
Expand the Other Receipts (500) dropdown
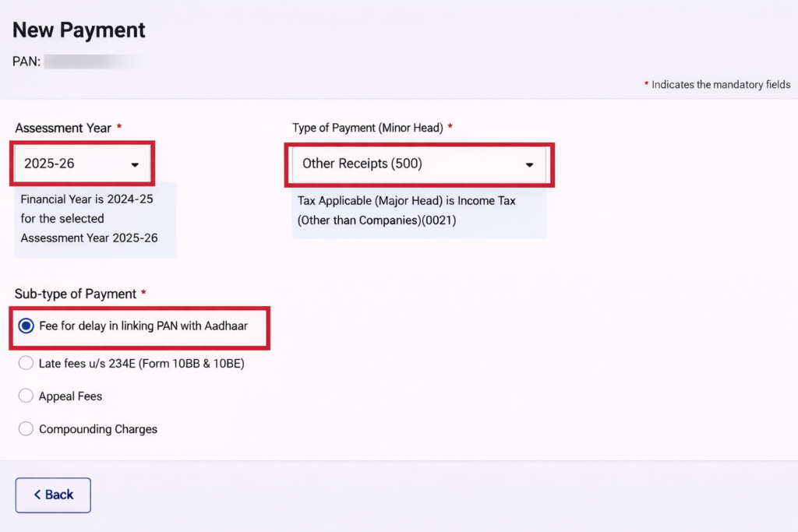tap(418, 164)
